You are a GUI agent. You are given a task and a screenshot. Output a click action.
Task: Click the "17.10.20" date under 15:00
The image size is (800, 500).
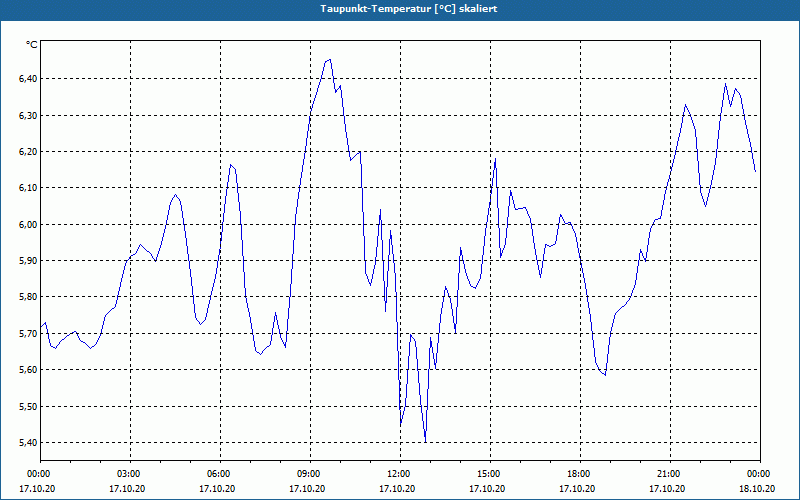[487, 488]
